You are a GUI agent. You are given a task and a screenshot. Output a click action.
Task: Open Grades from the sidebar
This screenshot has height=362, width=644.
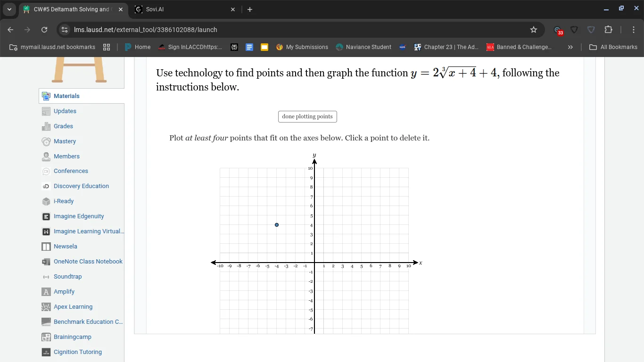tap(63, 126)
